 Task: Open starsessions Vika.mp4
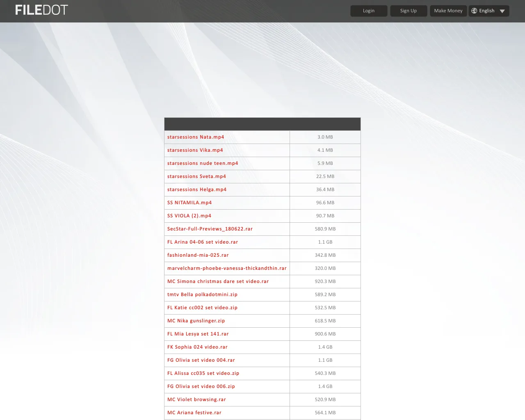(195, 150)
